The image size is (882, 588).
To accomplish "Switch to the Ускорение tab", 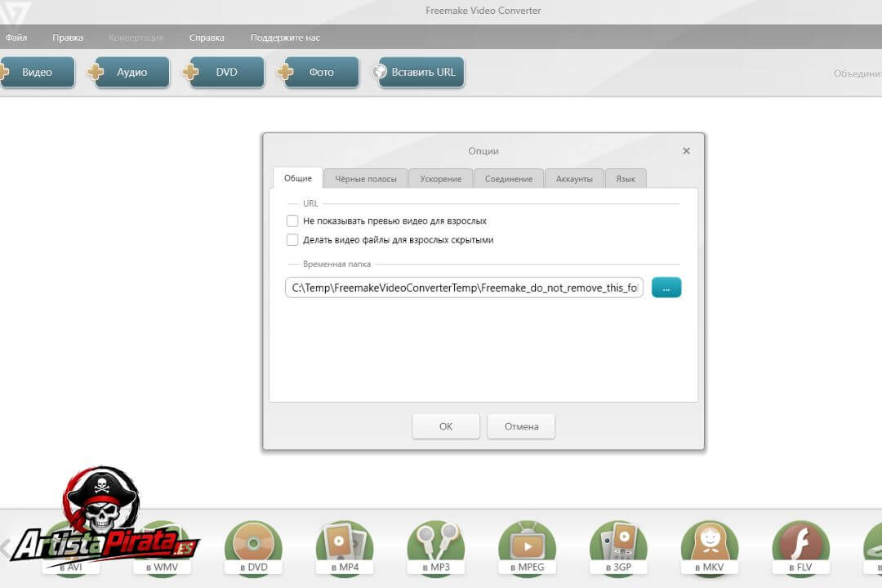I will coord(440,179).
